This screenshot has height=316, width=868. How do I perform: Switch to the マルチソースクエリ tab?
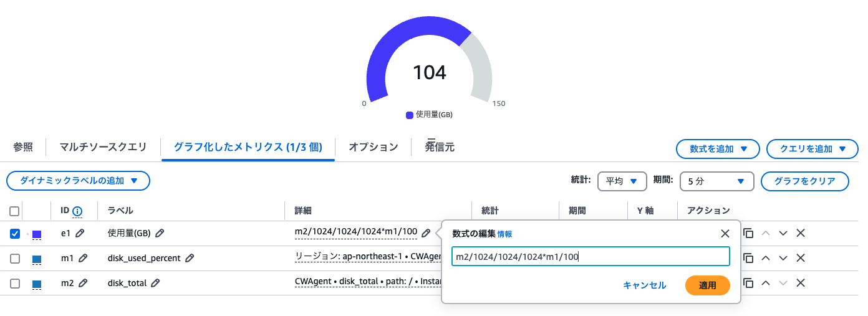(x=103, y=147)
